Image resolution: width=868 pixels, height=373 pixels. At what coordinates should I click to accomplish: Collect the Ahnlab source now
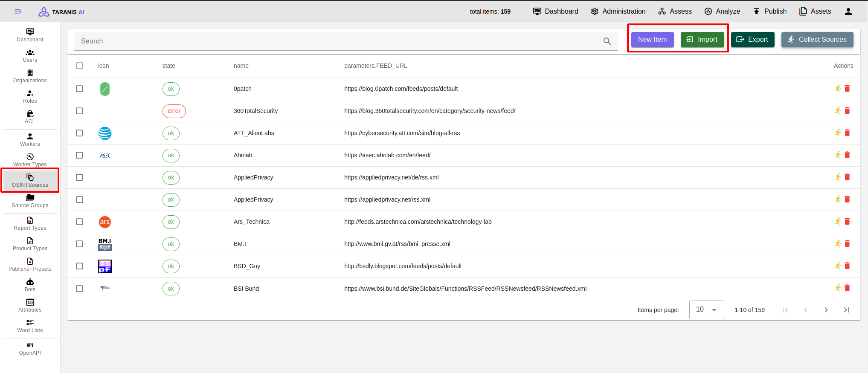tap(838, 155)
